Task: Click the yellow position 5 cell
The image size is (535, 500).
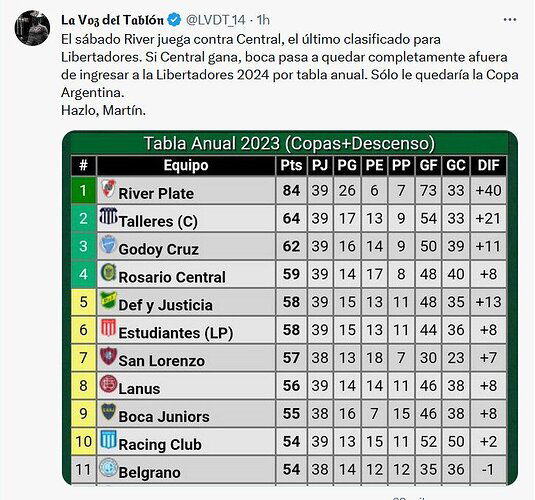Action: pyautogui.click(x=84, y=302)
